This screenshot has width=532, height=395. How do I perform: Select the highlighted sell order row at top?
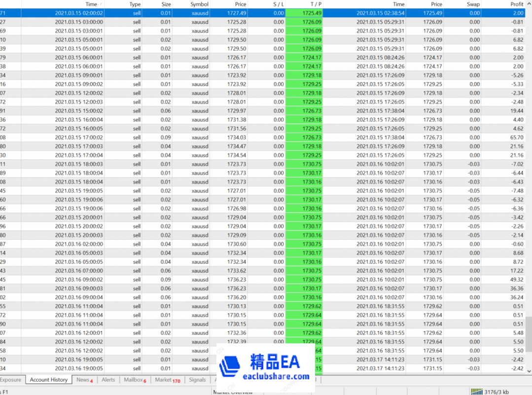(197, 12)
